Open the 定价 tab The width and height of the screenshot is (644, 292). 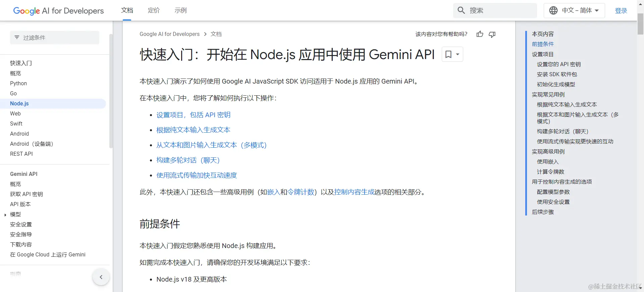pyautogui.click(x=154, y=10)
